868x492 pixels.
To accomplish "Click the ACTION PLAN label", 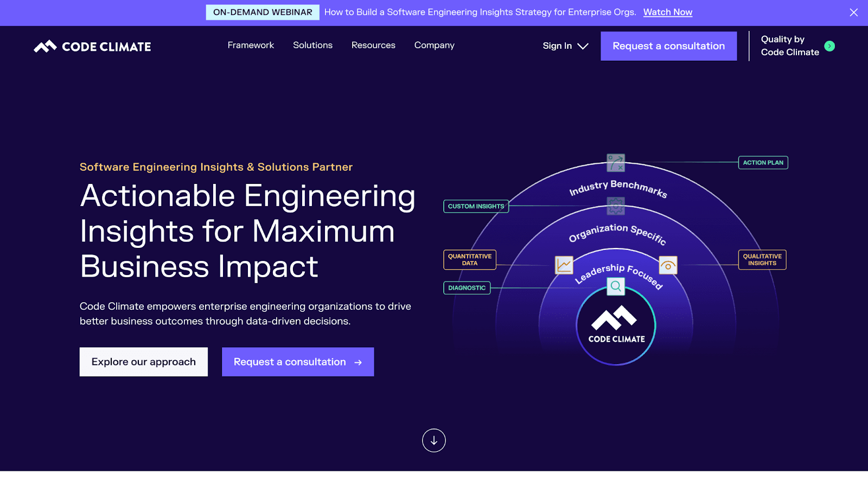I will [x=763, y=163].
